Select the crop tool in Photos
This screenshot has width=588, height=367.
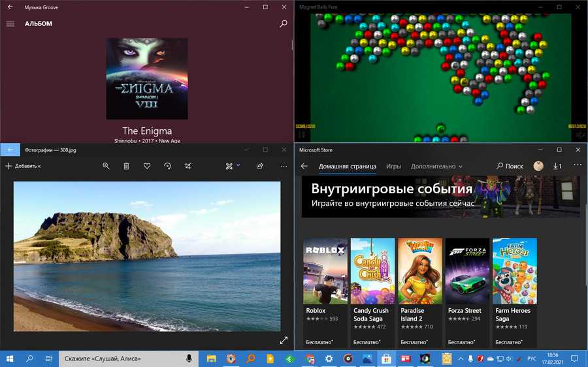pyautogui.click(x=188, y=166)
